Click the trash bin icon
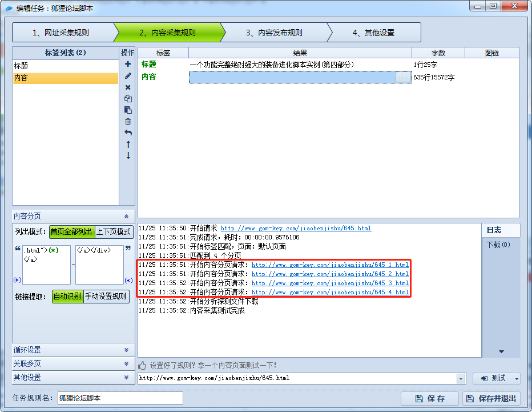The image size is (532, 412). (x=128, y=121)
